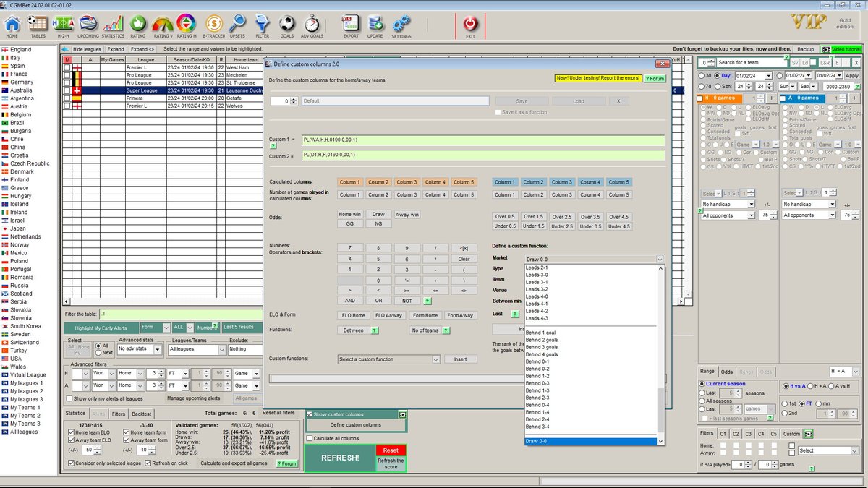Open the Select dropdown beside the Filters tabs
Image resolution: width=868 pixels, height=488 pixels.
[827, 450]
